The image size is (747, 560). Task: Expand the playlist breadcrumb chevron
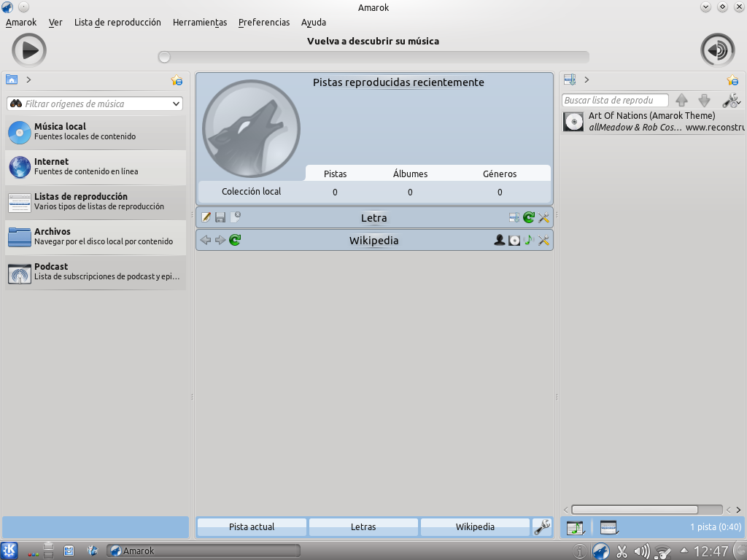[x=587, y=79]
